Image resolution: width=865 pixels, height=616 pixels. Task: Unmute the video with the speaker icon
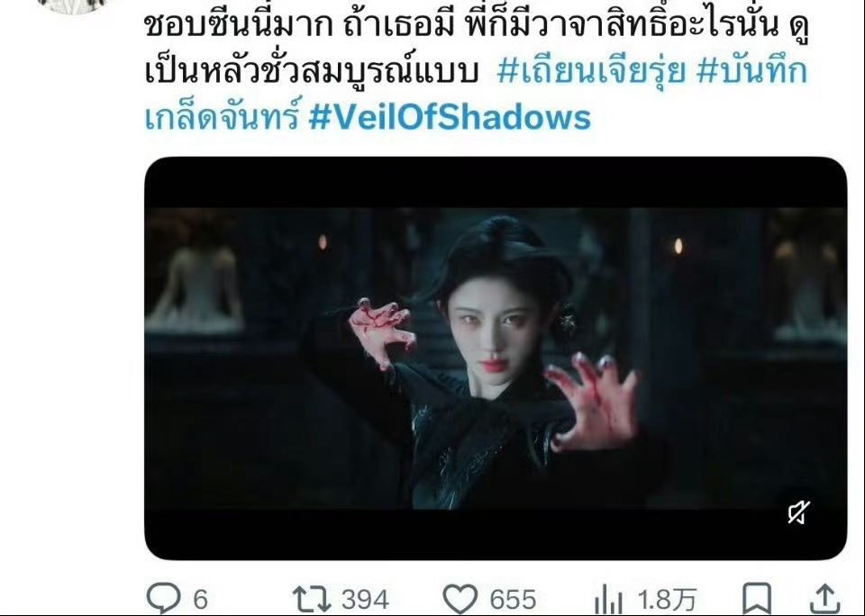coord(798,512)
